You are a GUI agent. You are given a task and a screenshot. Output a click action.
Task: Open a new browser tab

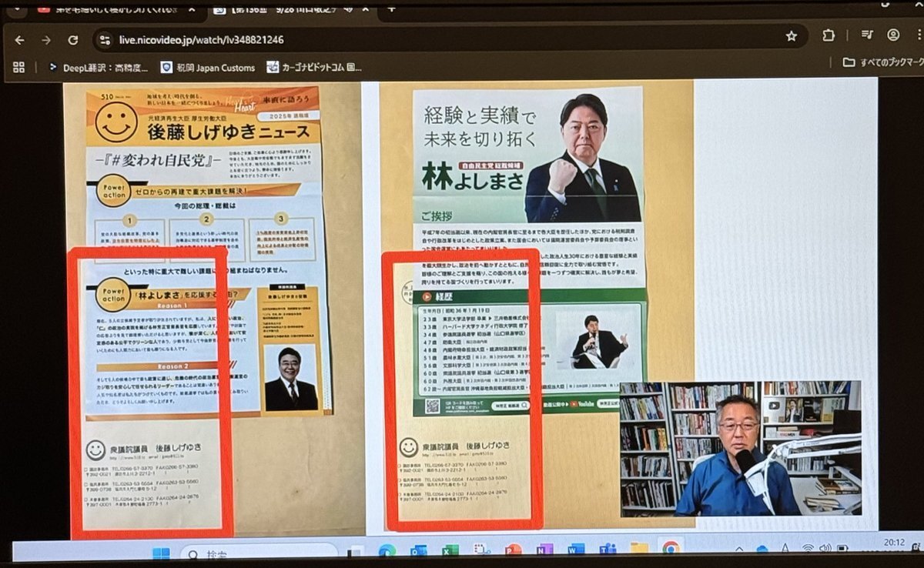tap(391, 8)
